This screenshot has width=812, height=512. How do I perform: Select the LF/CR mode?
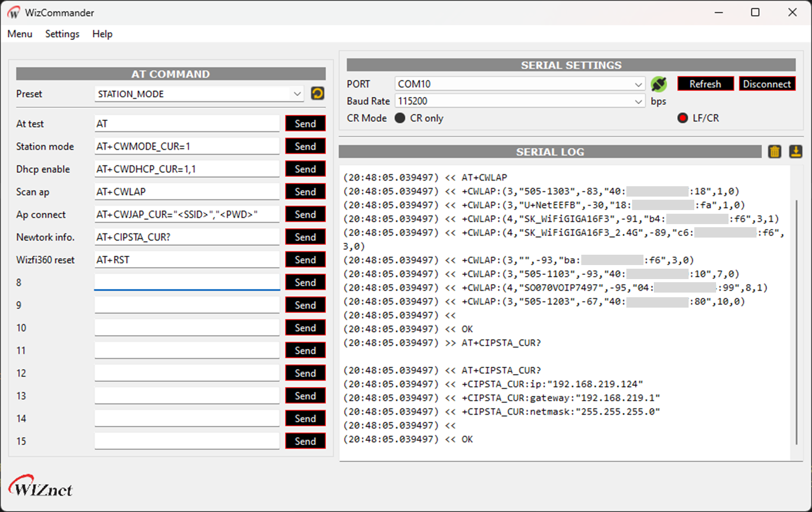click(683, 118)
